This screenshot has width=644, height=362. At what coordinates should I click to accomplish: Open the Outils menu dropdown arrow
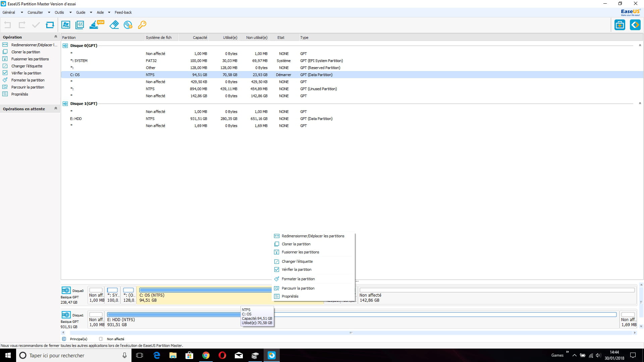[70, 12]
